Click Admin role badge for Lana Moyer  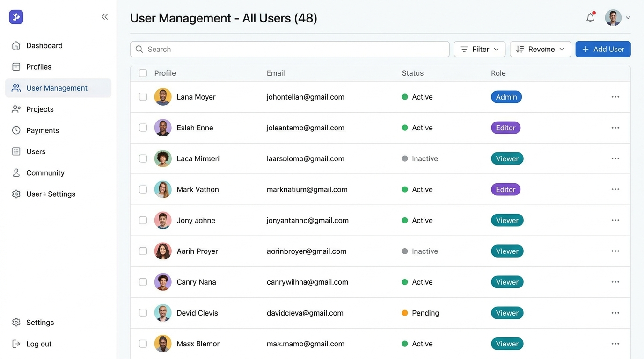(506, 97)
